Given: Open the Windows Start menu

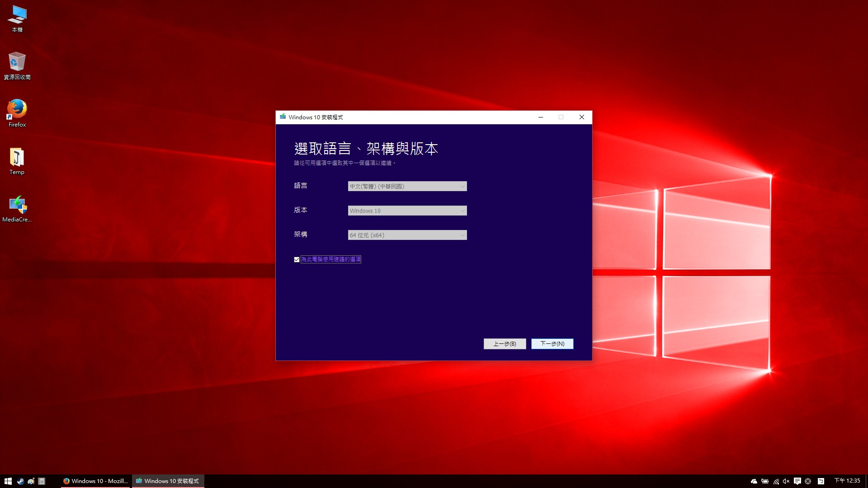Looking at the screenshot, I should [8, 481].
